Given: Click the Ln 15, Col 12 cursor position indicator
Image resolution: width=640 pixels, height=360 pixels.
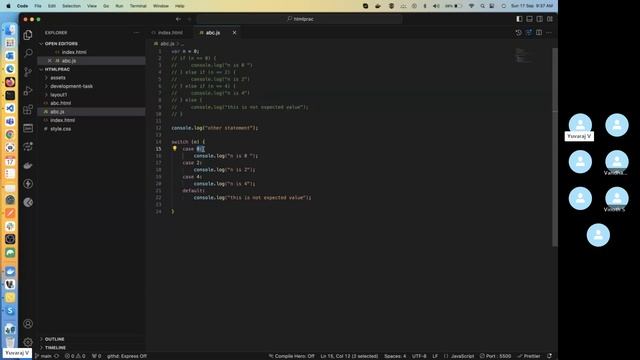Looking at the screenshot, I should [x=349, y=356].
